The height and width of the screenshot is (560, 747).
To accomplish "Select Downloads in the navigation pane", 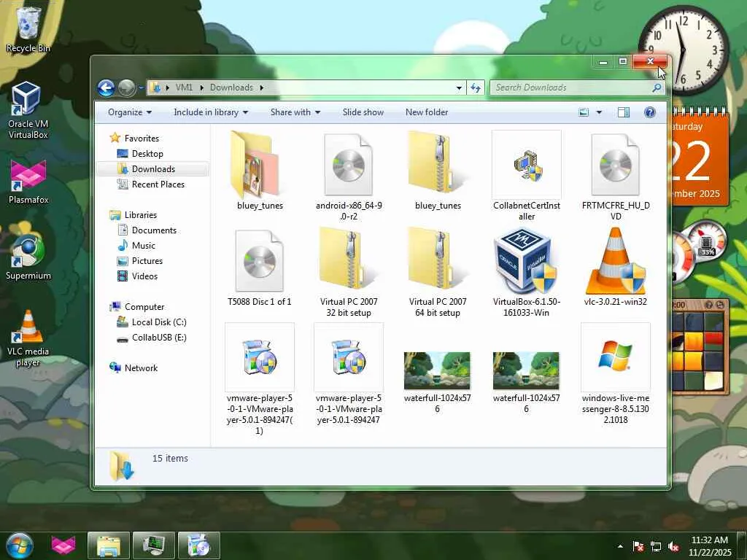I will coord(153,169).
